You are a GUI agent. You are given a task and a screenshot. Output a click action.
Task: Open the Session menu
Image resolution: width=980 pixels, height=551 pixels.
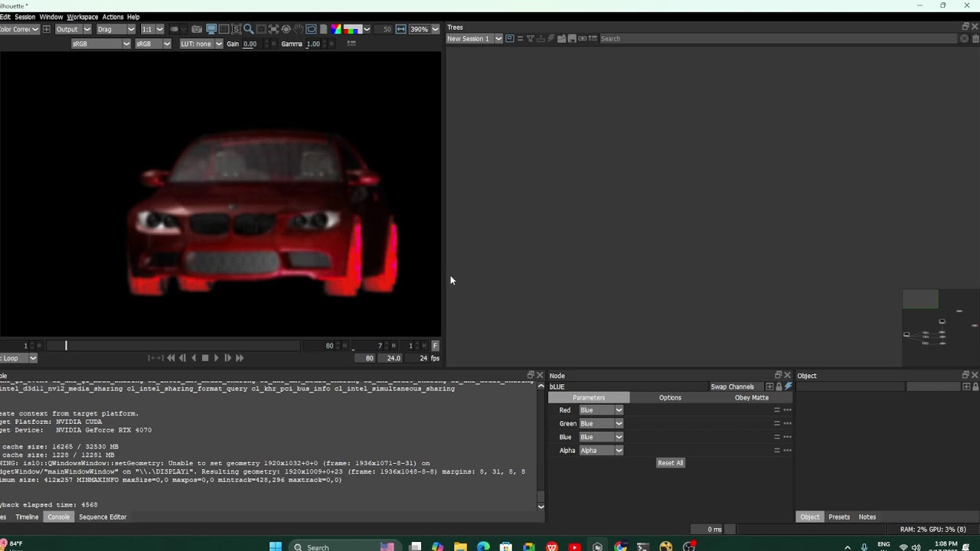coord(24,17)
